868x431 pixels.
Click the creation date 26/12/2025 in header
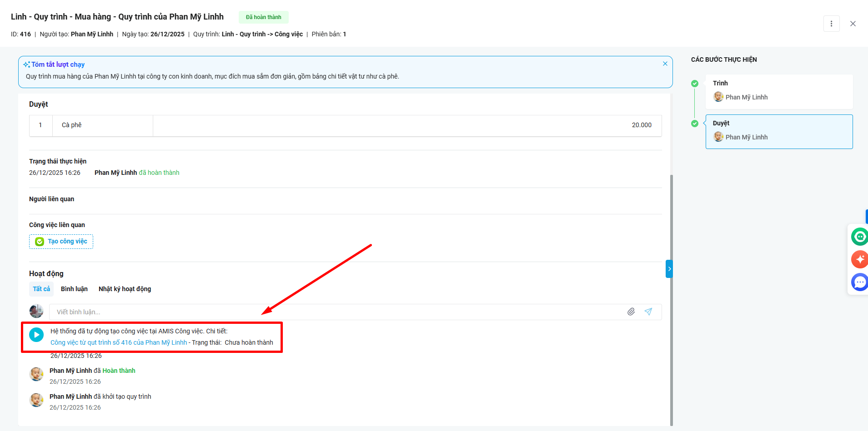click(x=167, y=34)
